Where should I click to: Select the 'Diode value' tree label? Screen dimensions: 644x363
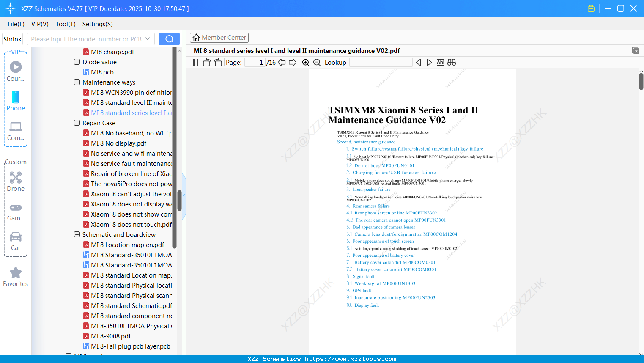pyautogui.click(x=99, y=62)
